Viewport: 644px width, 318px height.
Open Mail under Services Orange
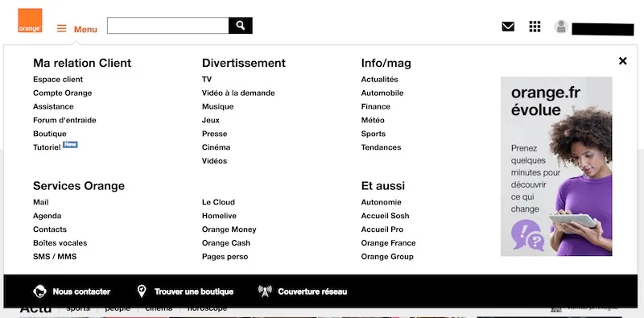click(x=41, y=202)
